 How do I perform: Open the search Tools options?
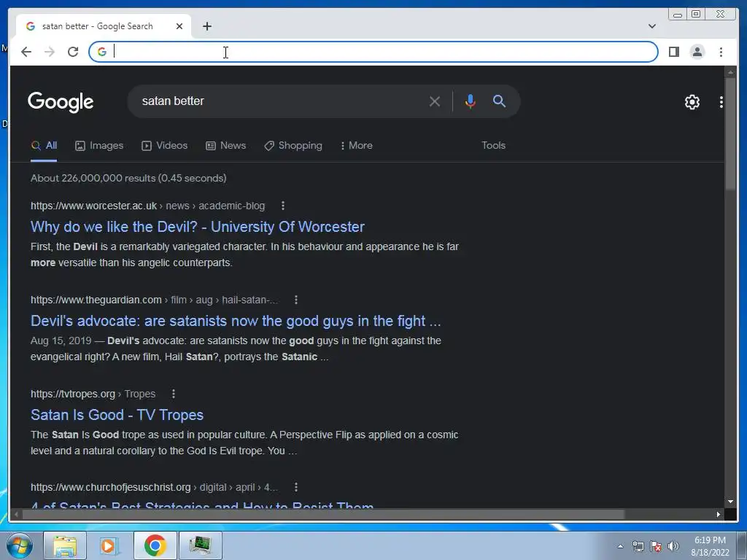coord(493,146)
